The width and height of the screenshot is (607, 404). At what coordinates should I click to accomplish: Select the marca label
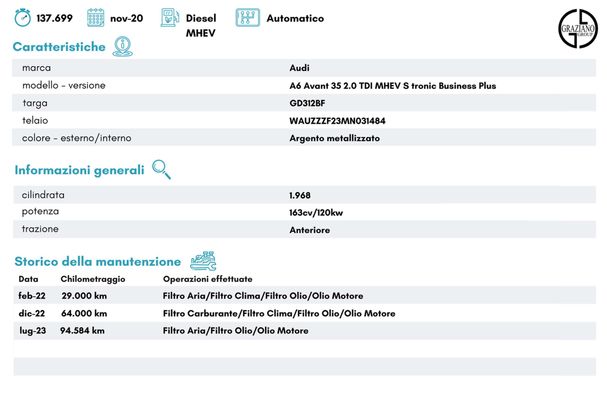pos(36,68)
